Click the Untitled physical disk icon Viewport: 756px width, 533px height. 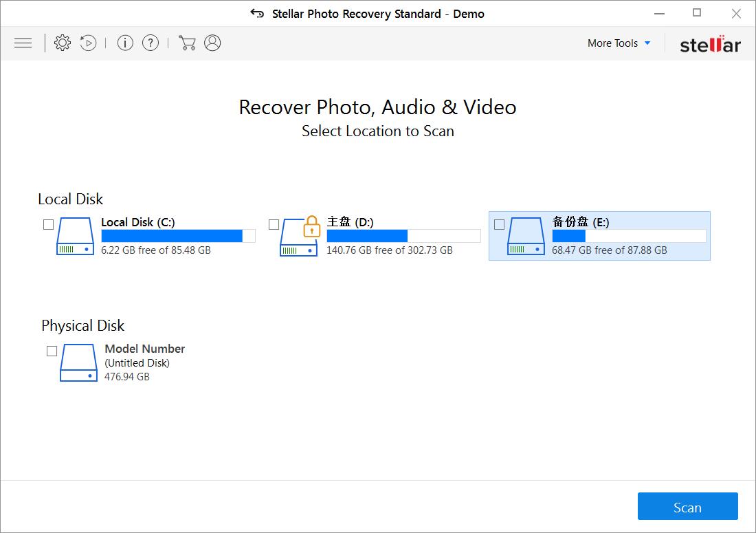pos(78,362)
